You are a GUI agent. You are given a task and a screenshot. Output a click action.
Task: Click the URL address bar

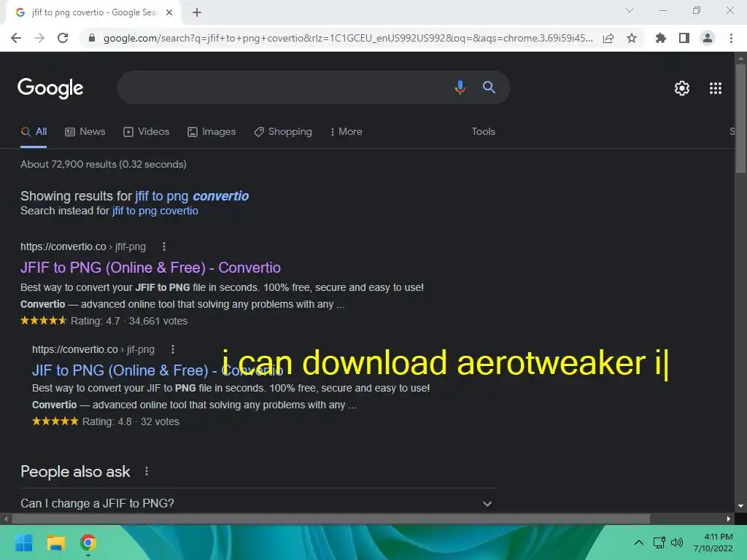(x=348, y=38)
